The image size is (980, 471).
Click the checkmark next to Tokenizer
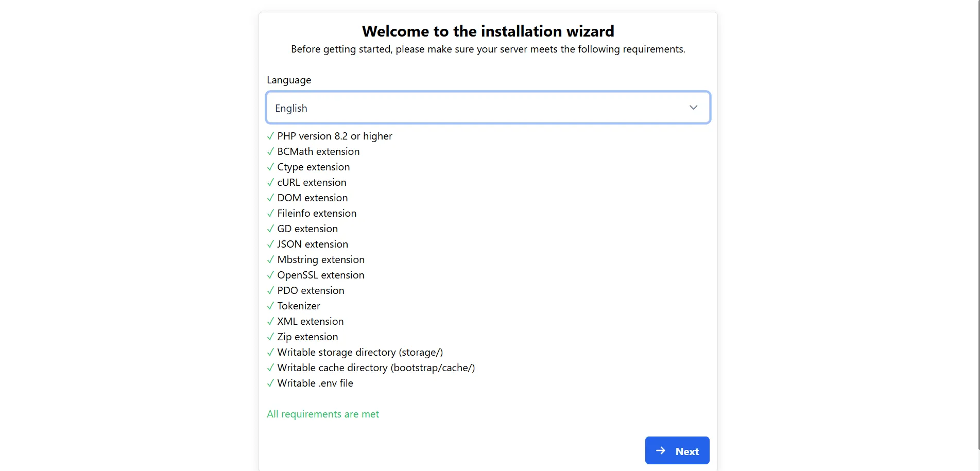click(270, 306)
